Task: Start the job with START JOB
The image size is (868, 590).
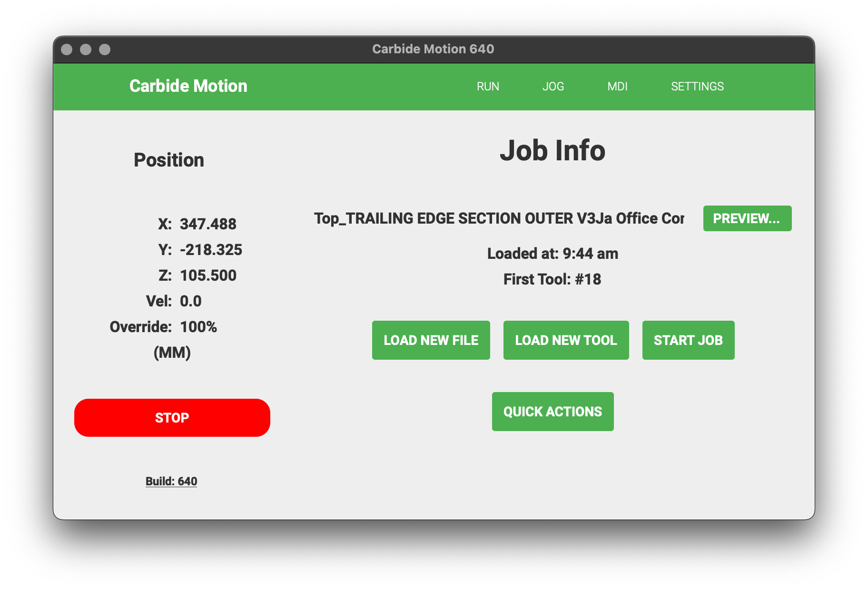Action: click(x=688, y=340)
